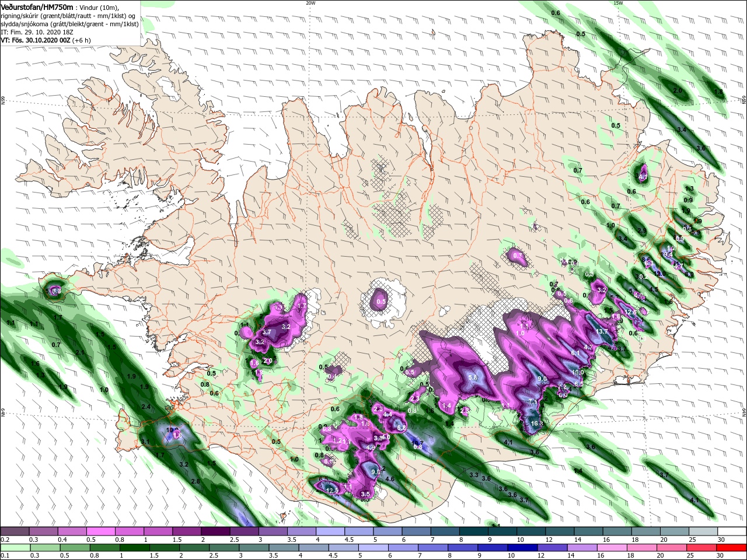
Task: Pick the light grey 25 swatch in snow legend
Action: pyautogui.click(x=704, y=531)
